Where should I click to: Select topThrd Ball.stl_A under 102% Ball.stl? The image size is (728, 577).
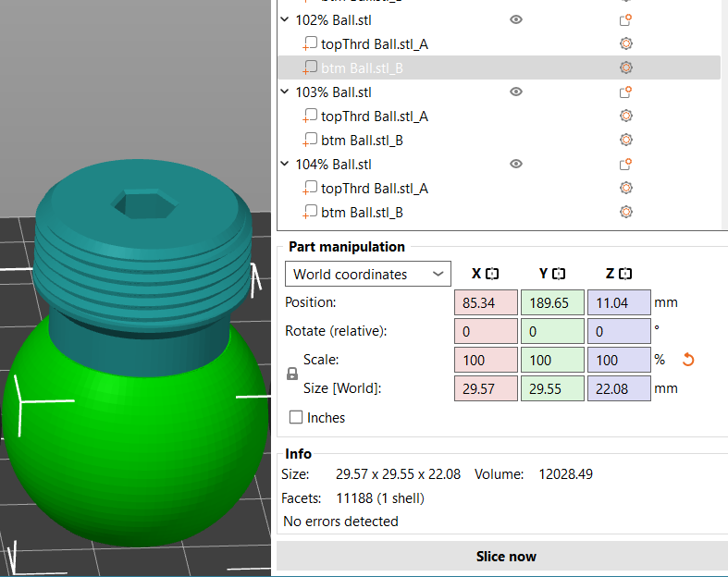click(x=500, y=44)
